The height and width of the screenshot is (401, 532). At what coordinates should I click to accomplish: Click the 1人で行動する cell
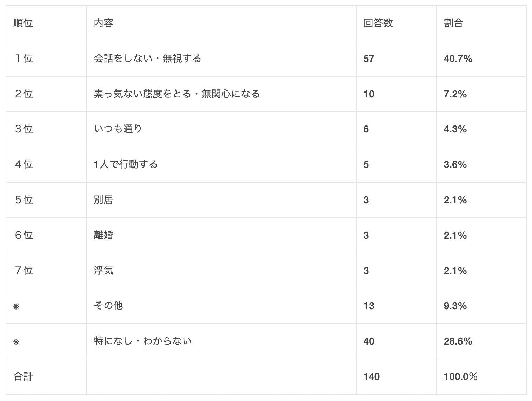tap(126, 164)
